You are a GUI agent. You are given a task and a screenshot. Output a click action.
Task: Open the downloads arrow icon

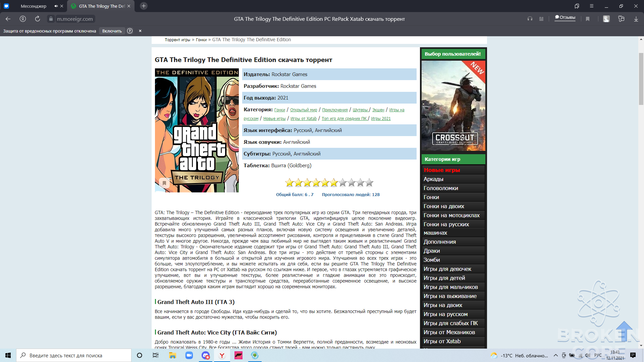[636, 19]
